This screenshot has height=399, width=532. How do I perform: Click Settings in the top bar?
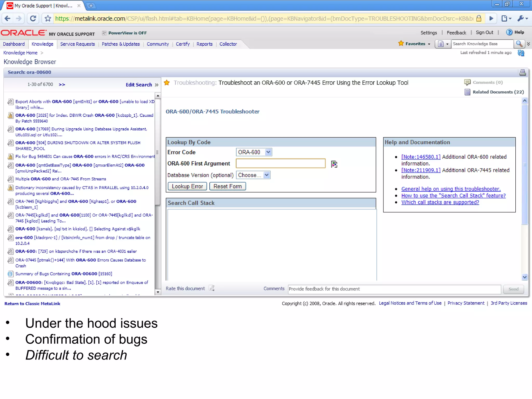[x=429, y=33]
